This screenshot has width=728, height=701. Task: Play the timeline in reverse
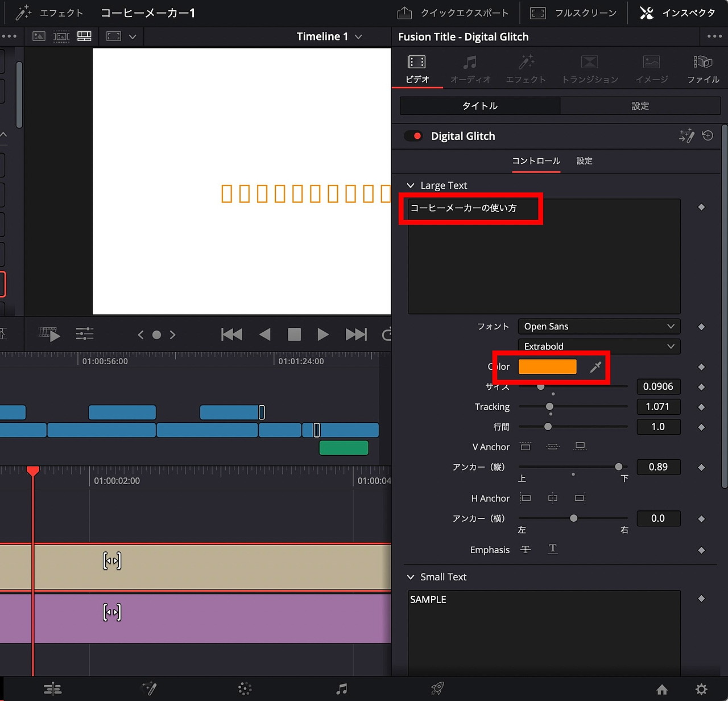click(265, 335)
